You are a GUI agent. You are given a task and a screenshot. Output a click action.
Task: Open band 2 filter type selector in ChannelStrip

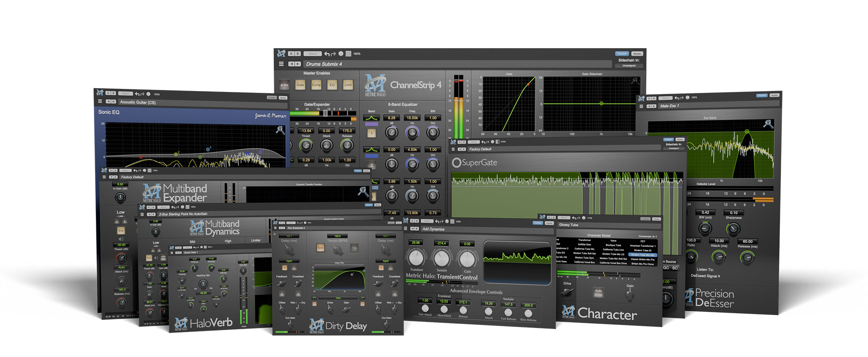(372, 150)
